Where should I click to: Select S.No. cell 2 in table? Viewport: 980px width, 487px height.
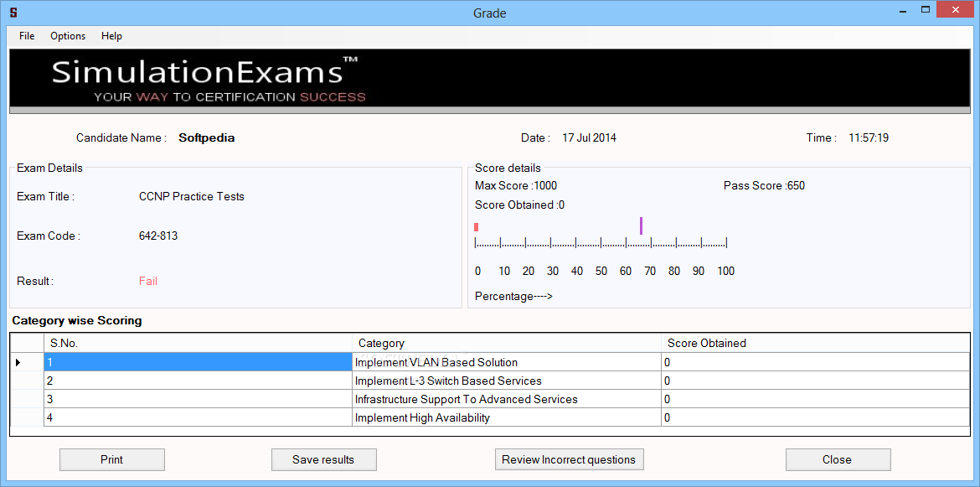tap(199, 380)
